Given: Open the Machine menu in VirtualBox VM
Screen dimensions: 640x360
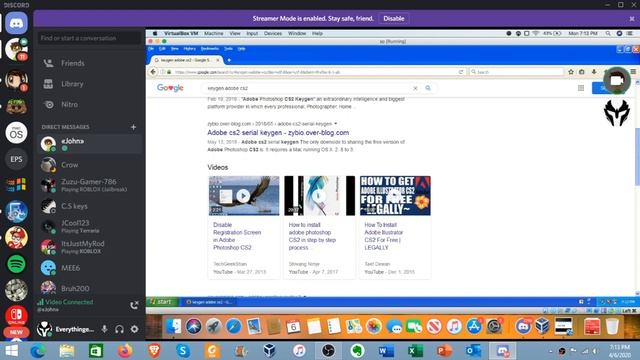Looking at the screenshot, I should [214, 33].
